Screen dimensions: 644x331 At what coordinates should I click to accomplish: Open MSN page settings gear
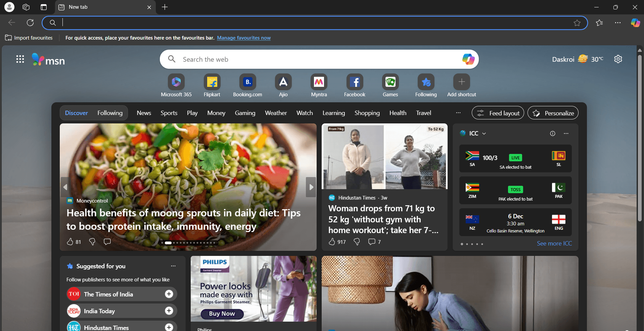[618, 59]
